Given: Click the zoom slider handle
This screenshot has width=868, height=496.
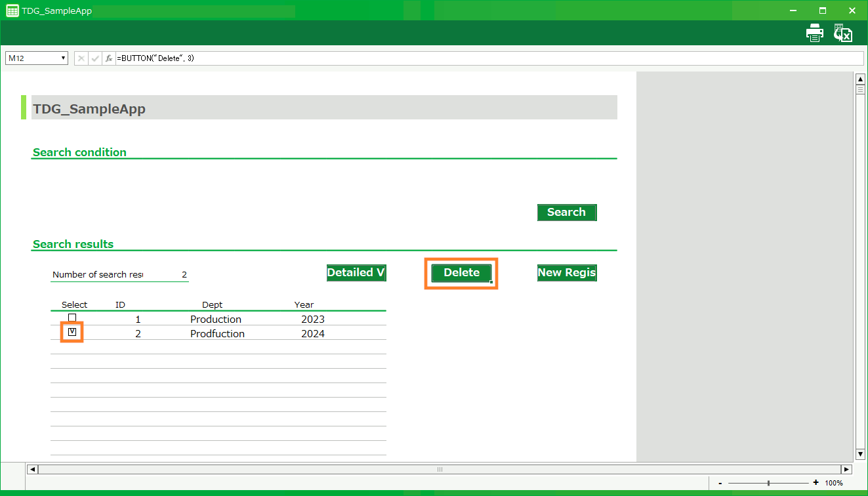Looking at the screenshot, I should click(768, 483).
